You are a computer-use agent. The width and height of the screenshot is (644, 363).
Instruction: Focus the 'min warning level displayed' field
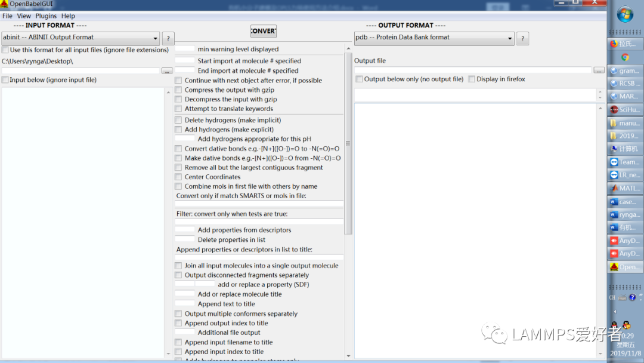tap(185, 48)
